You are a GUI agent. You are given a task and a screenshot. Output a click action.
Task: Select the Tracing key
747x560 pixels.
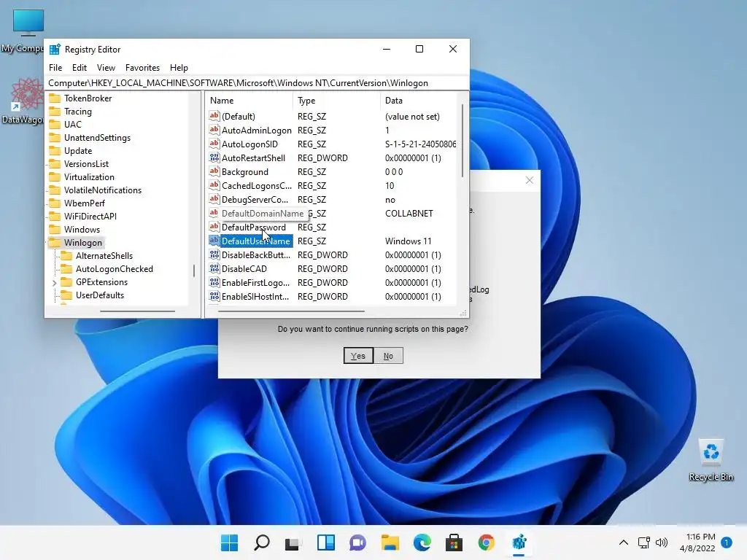(x=77, y=112)
